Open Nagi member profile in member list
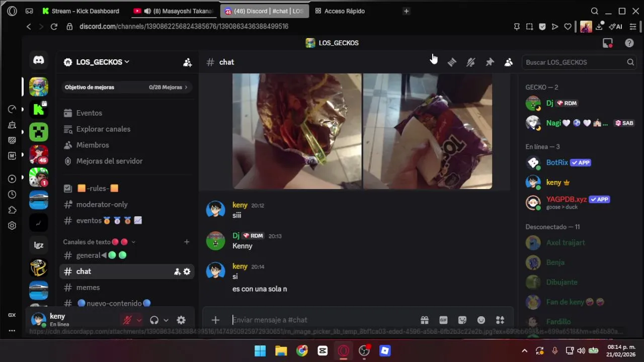The image size is (644, 362). pyautogui.click(x=580, y=123)
